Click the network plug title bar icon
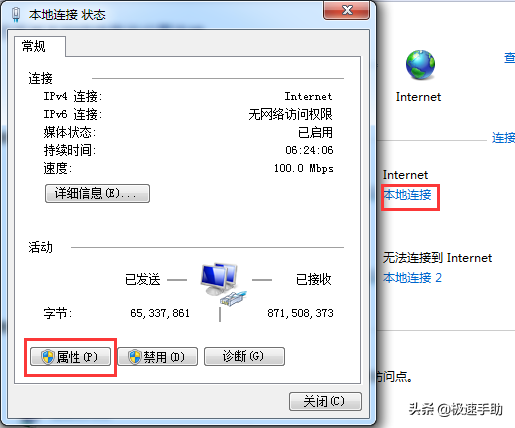The image size is (515, 428). pyautogui.click(x=16, y=15)
